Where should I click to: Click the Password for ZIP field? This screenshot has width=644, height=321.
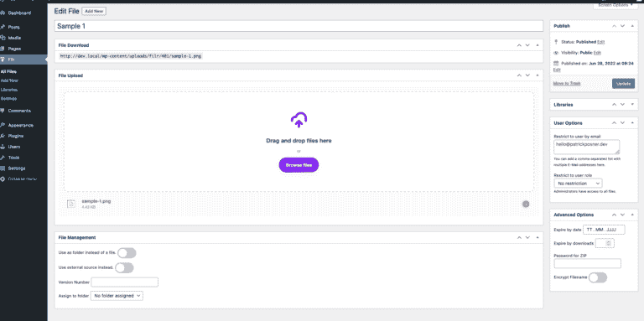tap(587, 263)
